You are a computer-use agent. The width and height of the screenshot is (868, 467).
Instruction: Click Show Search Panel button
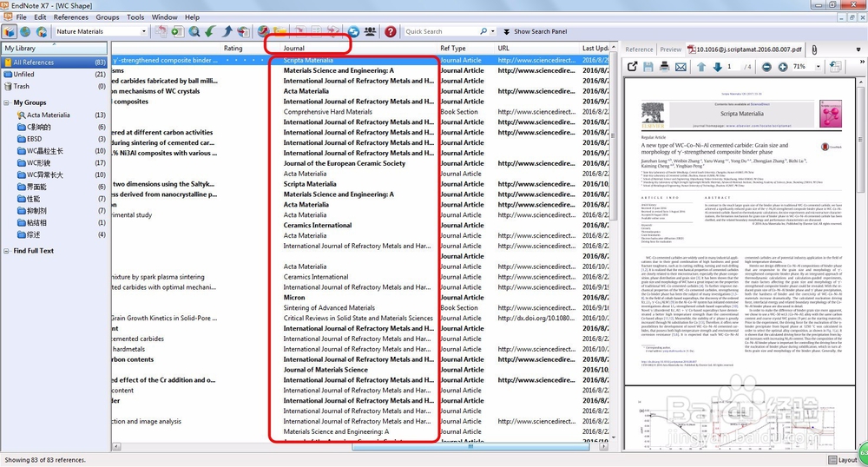click(535, 31)
